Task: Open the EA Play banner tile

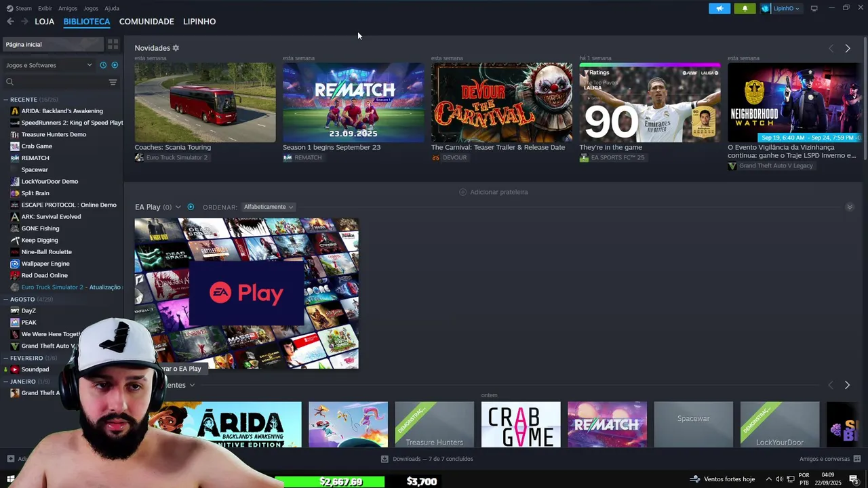Action: [x=246, y=293]
